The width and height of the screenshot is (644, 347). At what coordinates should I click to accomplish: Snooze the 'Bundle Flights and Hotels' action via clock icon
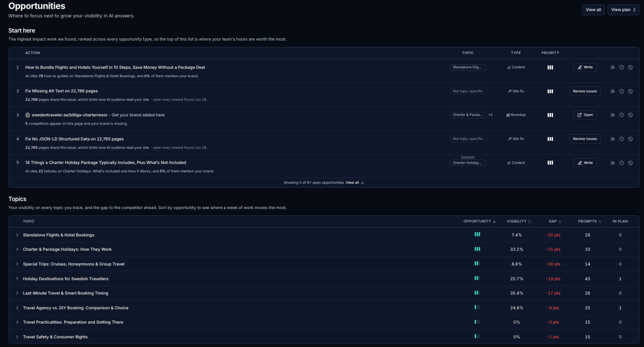point(621,67)
